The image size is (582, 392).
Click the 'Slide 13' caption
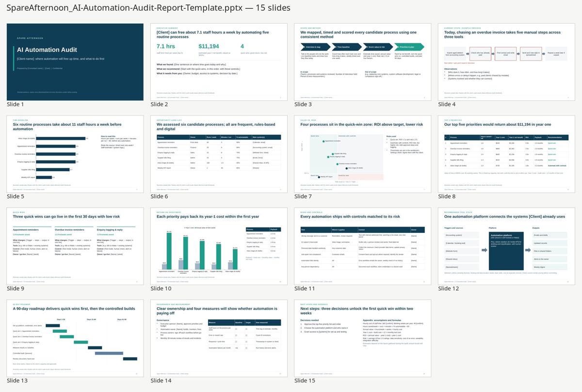17,381
